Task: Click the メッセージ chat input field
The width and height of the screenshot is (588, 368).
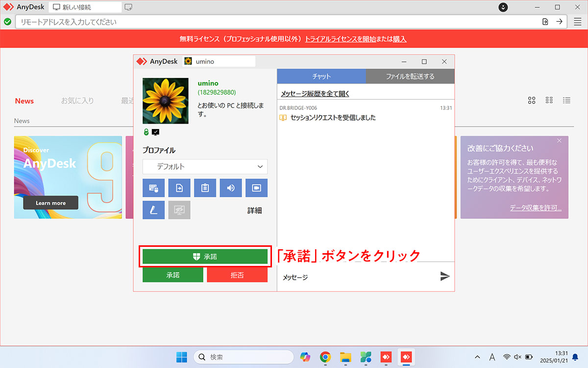Action: tap(358, 277)
